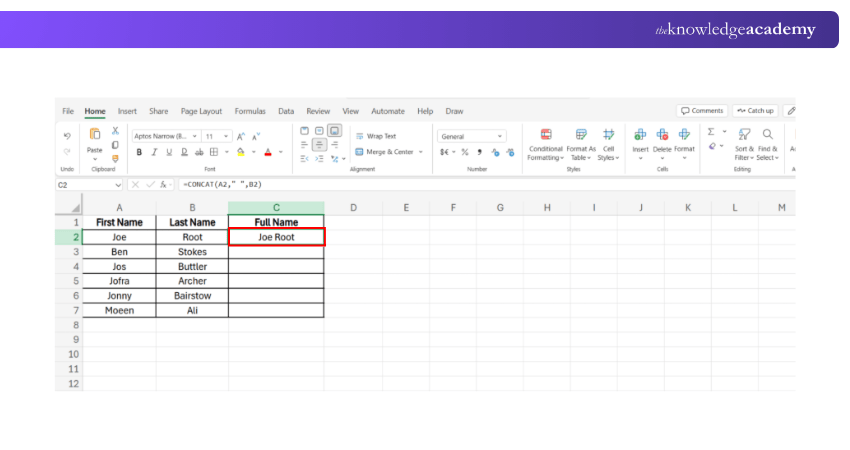Image resolution: width=850 pixels, height=450 pixels.
Task: Click the Insert Function fx icon
Action: click(x=163, y=185)
